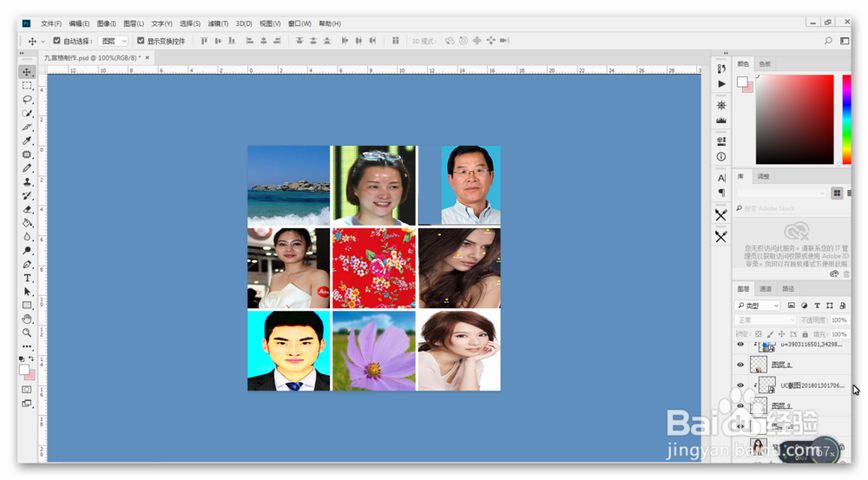Select the Dodge tool

click(27, 251)
